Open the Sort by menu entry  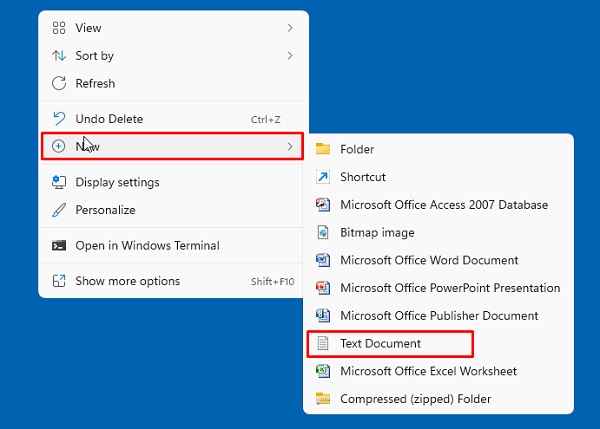coord(173,56)
